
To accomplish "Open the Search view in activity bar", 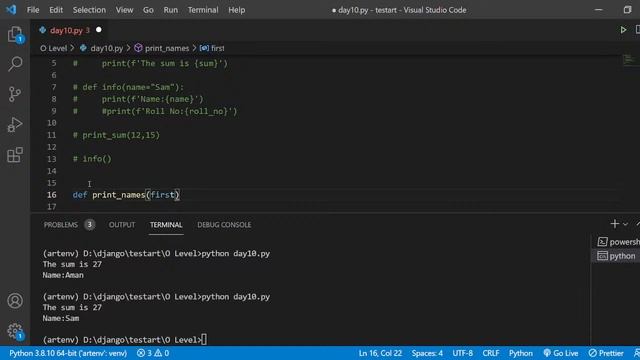I will click(15, 64).
